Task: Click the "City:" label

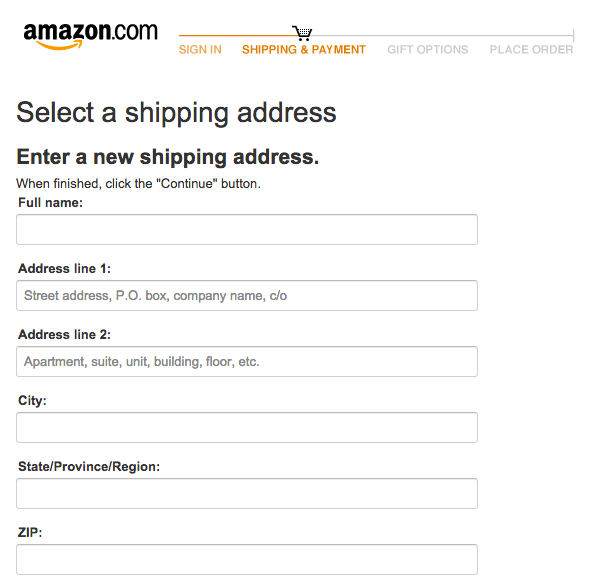Action: pyautogui.click(x=32, y=401)
